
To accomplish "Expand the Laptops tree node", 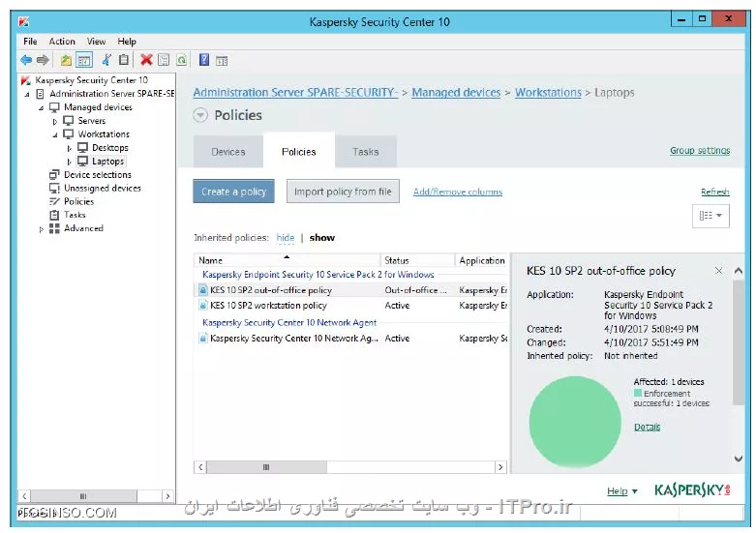I will click(x=69, y=162).
